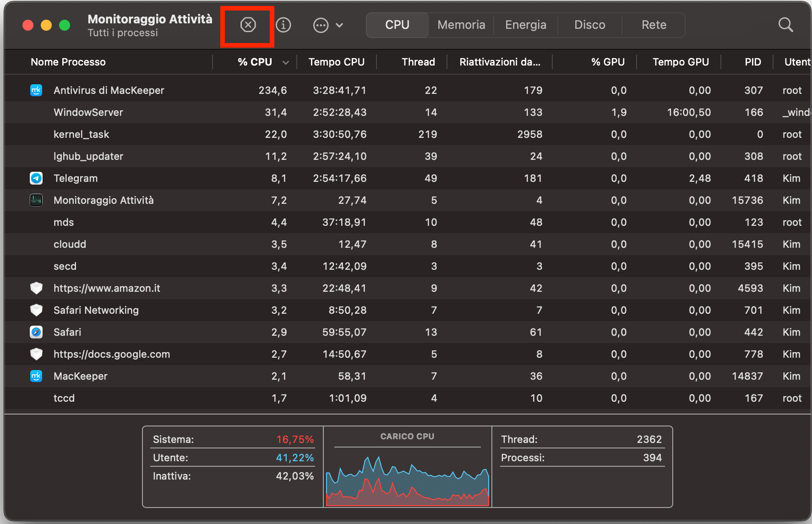812x524 pixels.
Task: Click the Safari Networking shield icon
Action: [x=36, y=310]
